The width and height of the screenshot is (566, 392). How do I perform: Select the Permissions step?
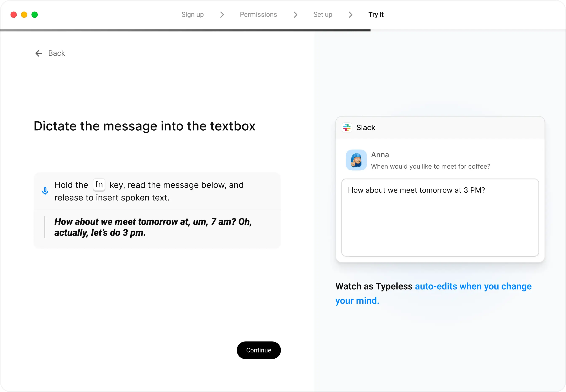(x=258, y=15)
